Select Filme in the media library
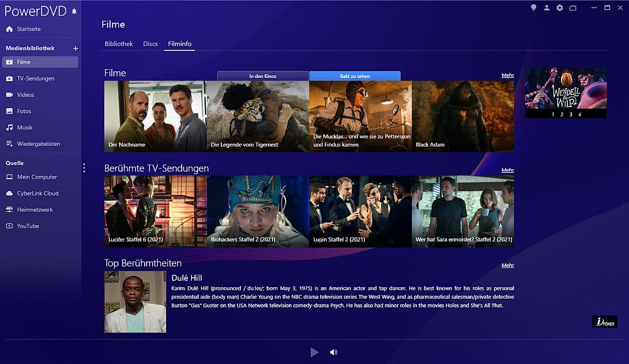The image size is (629, 364). (x=40, y=62)
